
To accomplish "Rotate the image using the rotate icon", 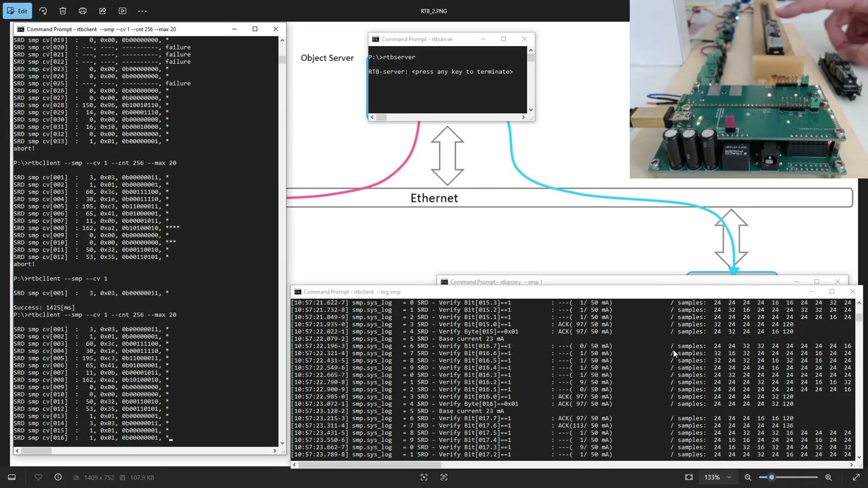I will [43, 11].
